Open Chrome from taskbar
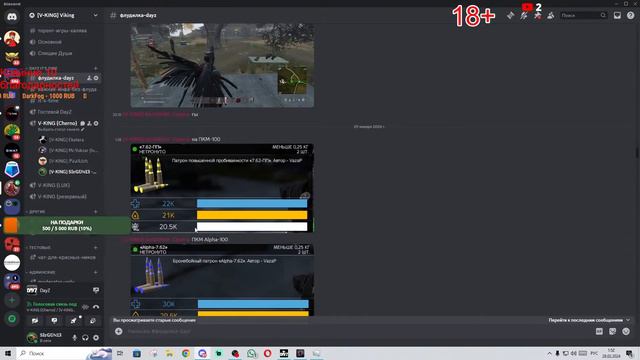Image resolution: width=640 pixels, height=360 pixels. click(x=186, y=353)
